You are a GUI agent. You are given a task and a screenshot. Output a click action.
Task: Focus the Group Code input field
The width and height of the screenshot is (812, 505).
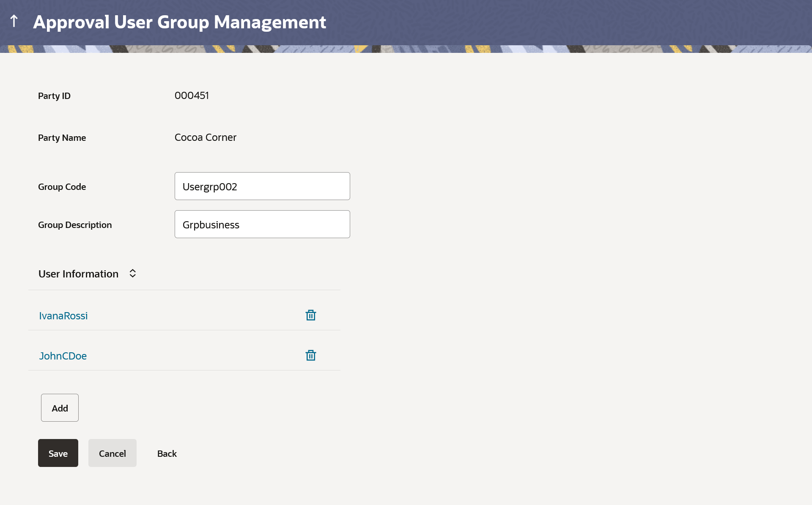pyautogui.click(x=262, y=186)
